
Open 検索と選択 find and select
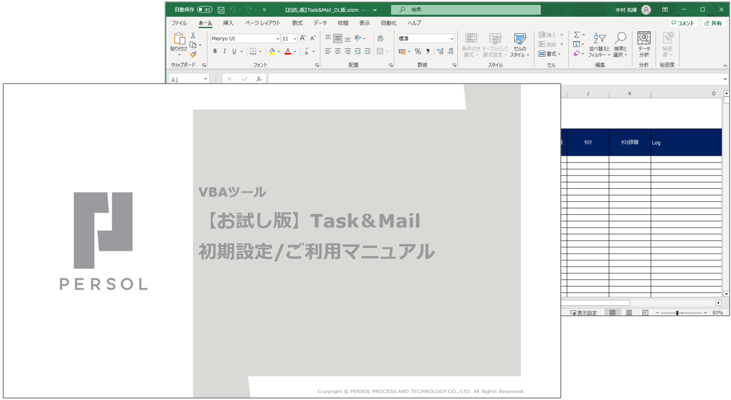[x=621, y=45]
